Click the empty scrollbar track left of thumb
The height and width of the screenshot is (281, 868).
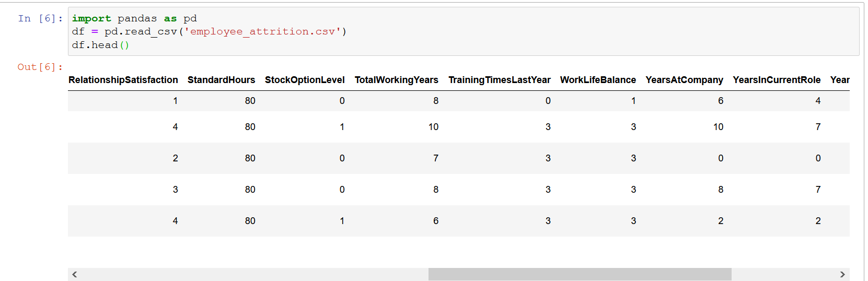coord(254,274)
